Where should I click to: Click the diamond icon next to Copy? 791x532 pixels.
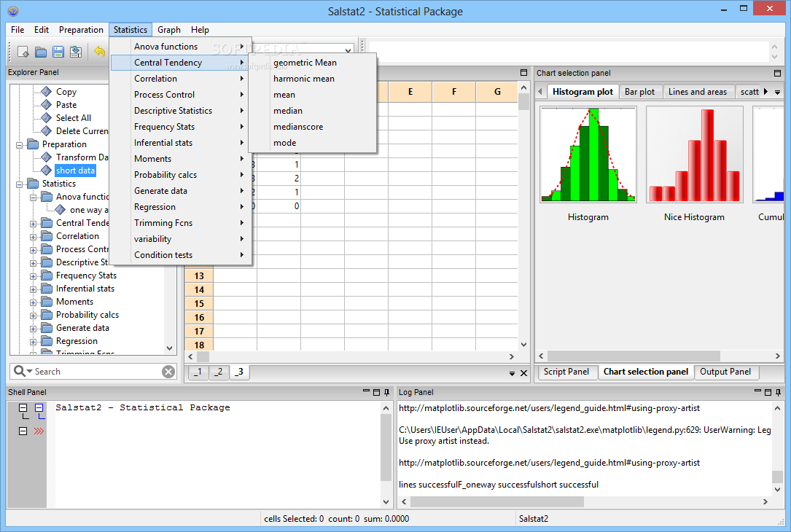pos(47,91)
